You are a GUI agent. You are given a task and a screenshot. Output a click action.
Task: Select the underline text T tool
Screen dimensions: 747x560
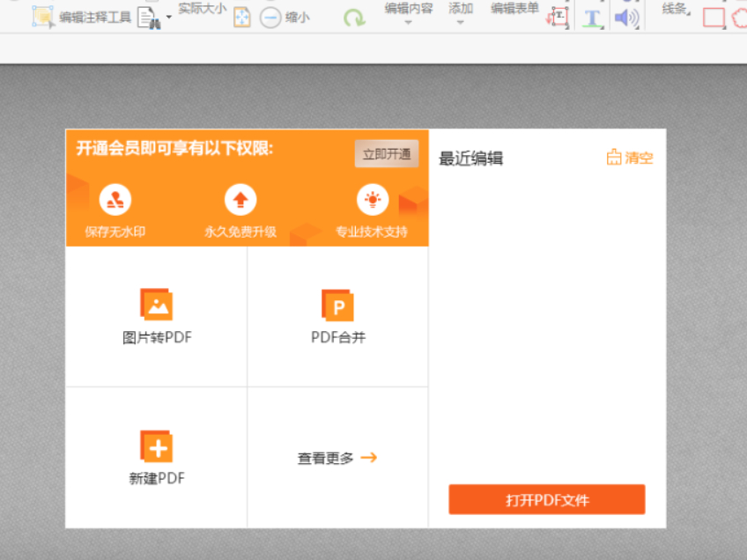point(592,18)
